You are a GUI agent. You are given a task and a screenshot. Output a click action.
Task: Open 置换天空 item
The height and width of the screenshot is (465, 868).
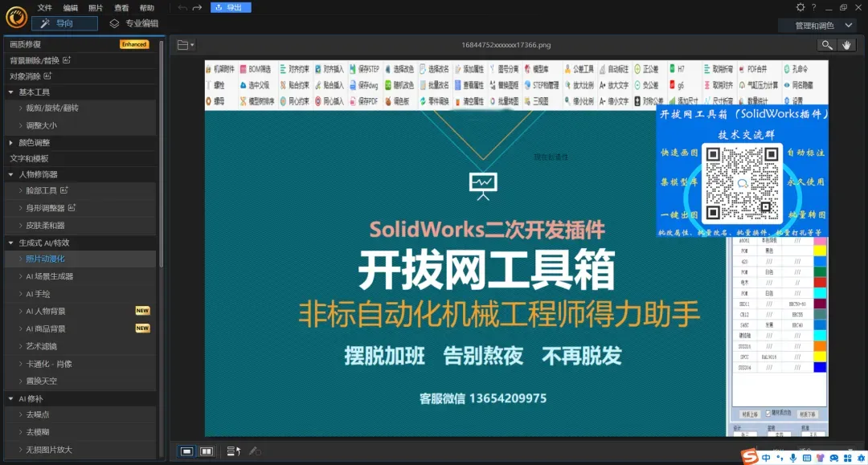[80, 381]
